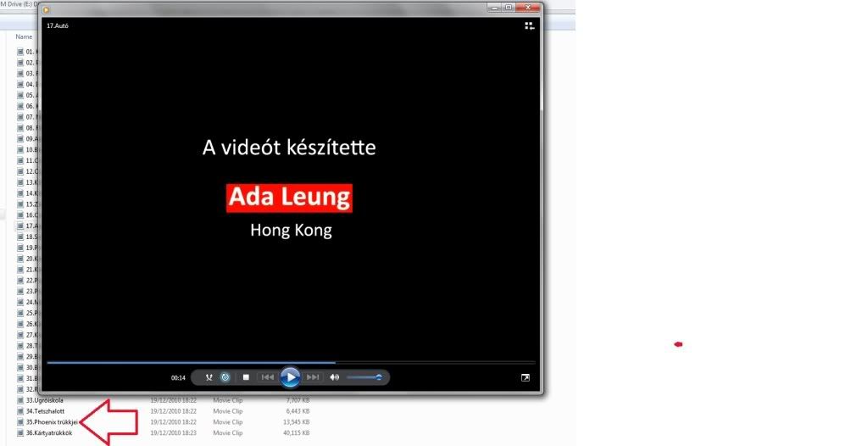Click the 33.Ugróiskola file icon
This screenshot has width=868, height=446.
point(20,400)
